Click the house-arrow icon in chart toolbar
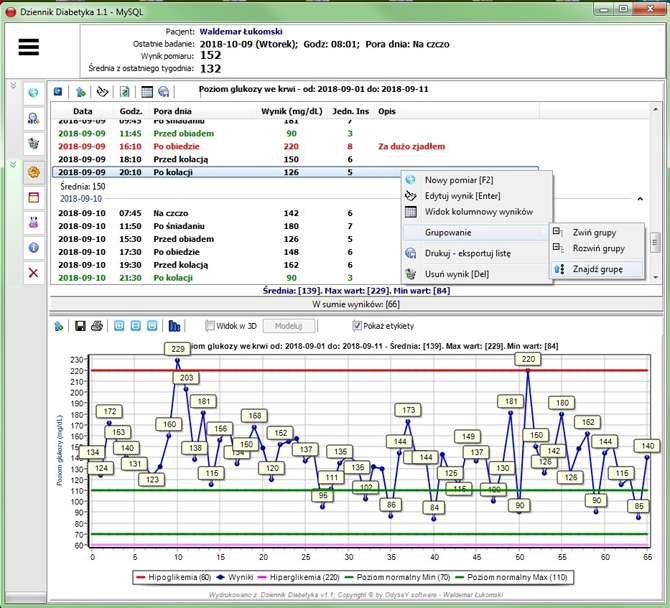This screenshot has width=670, height=608. [x=59, y=326]
